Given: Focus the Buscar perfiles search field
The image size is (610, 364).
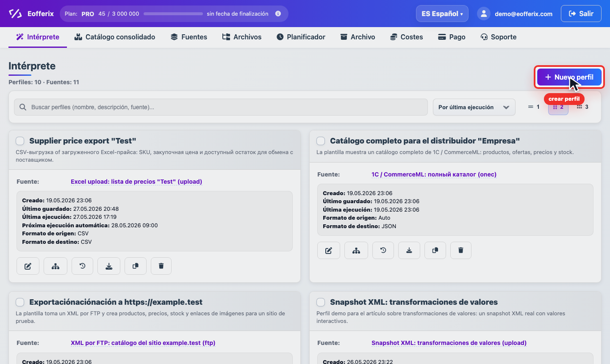Looking at the screenshot, I should [221, 107].
